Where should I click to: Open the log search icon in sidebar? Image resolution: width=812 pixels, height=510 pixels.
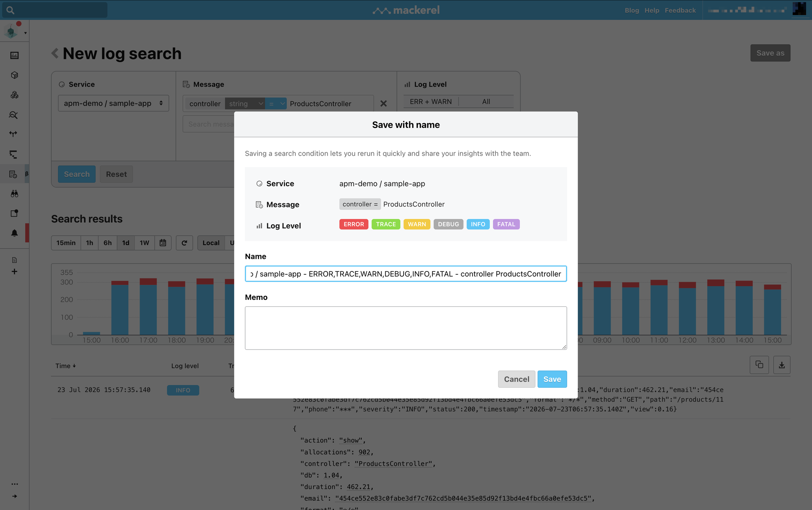(13, 174)
